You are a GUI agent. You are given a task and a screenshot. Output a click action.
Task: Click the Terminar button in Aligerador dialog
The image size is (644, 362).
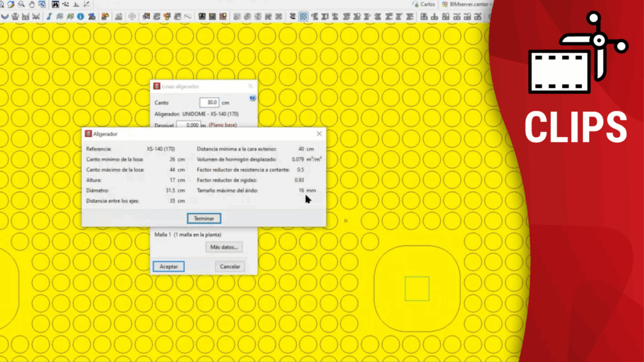click(204, 219)
